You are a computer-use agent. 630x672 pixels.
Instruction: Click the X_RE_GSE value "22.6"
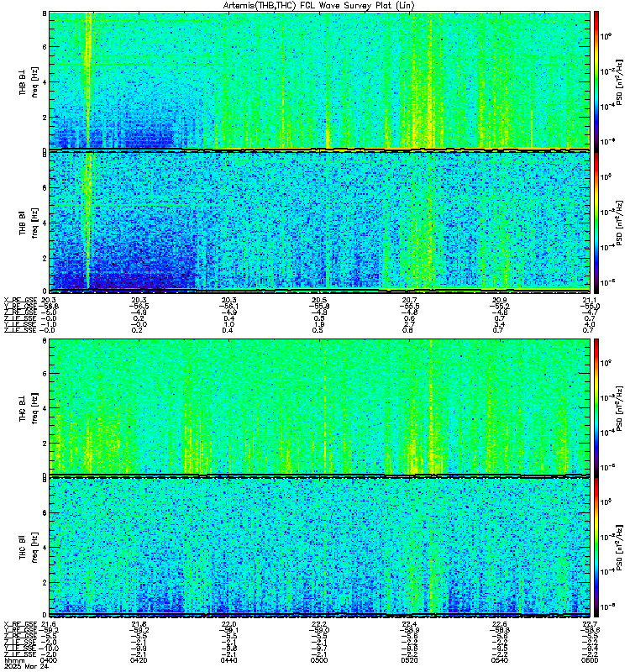pyautogui.click(x=499, y=624)
